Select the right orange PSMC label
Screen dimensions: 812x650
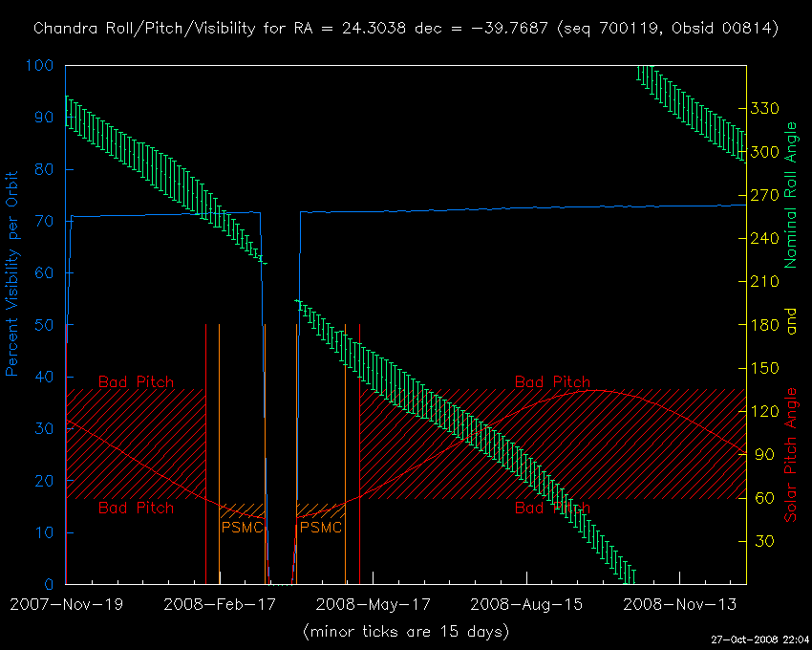click(x=320, y=527)
